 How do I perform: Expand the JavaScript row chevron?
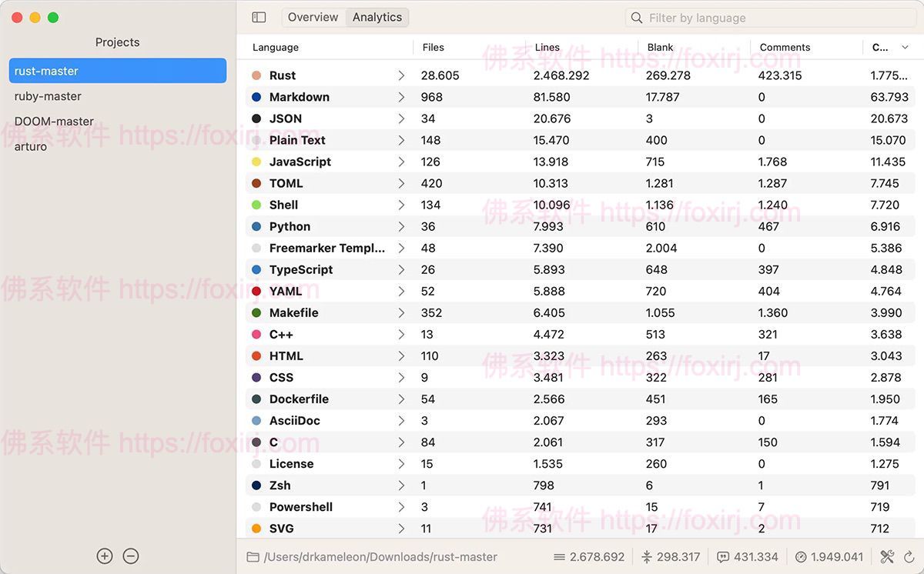(401, 162)
